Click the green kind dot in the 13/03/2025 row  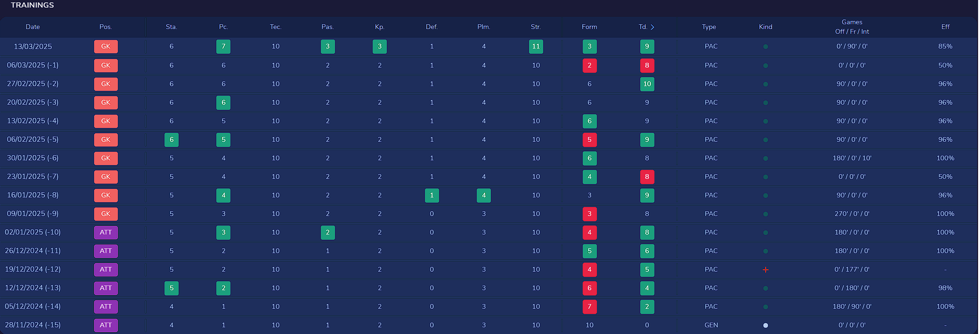[765, 47]
